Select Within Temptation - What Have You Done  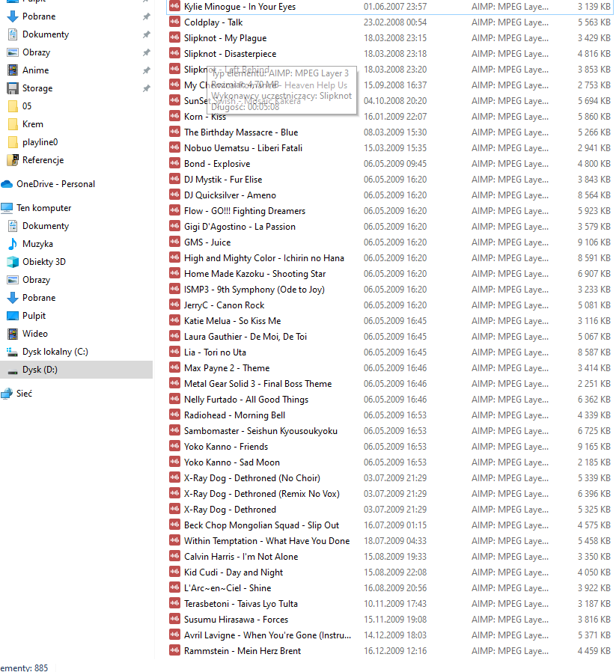266,541
